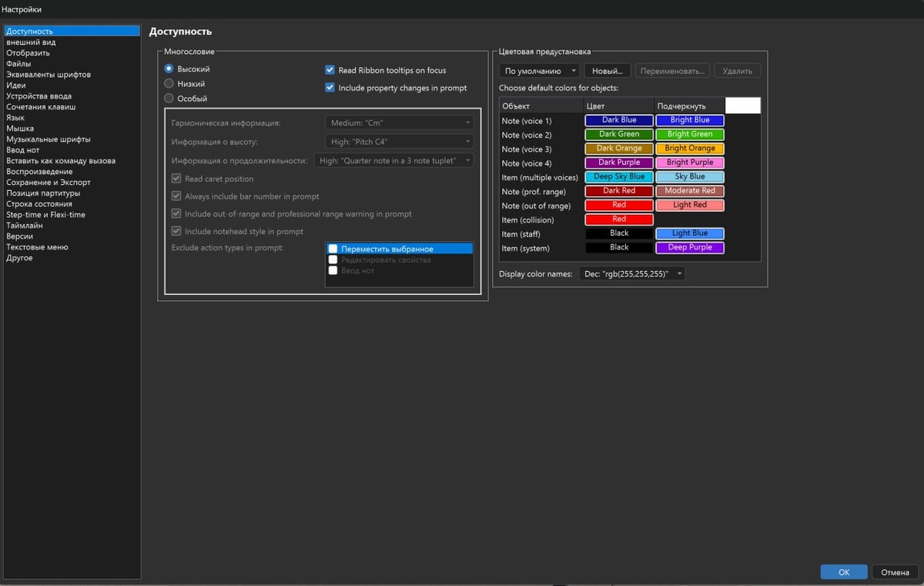The image size is (924, 586).
Task: Open Информация о продолжительности dropdown
Action: [394, 160]
